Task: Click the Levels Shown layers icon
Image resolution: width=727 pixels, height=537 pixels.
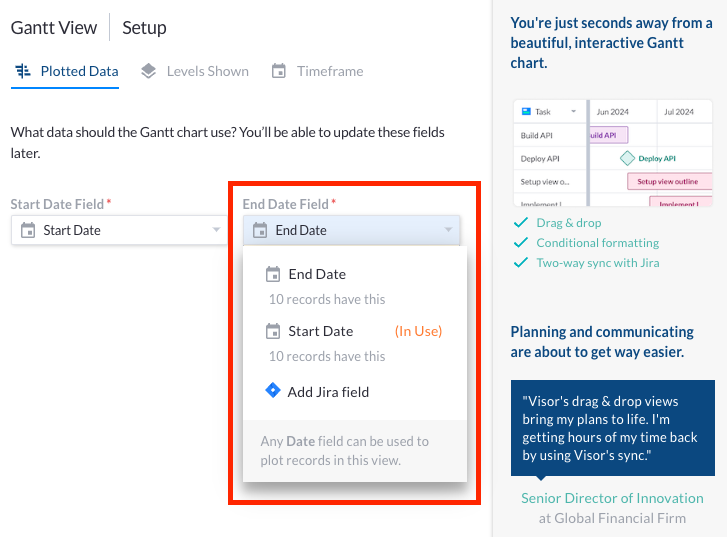Action: click(149, 71)
